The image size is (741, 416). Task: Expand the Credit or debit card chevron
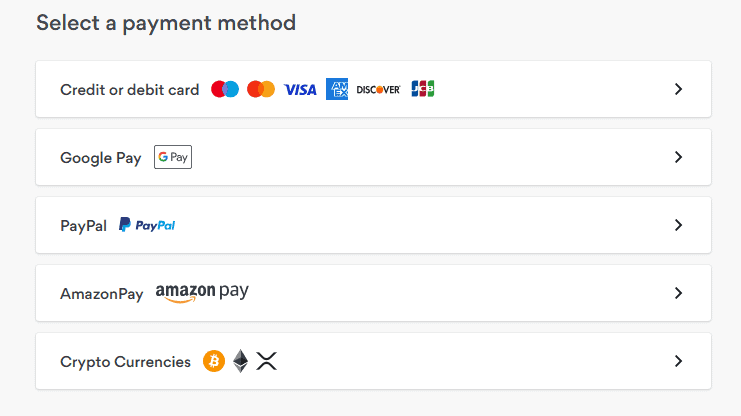pos(678,89)
